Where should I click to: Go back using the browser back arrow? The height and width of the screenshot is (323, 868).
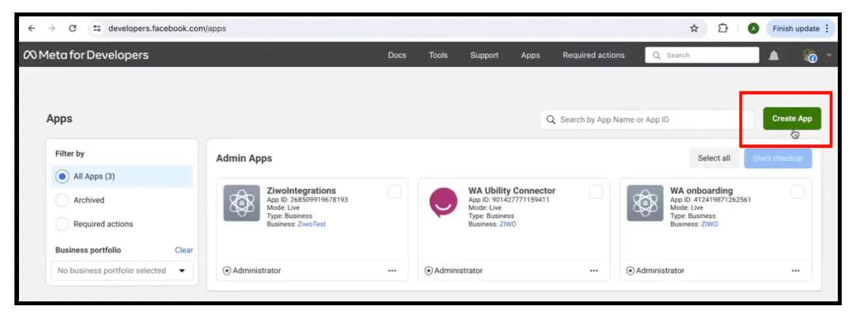click(32, 28)
